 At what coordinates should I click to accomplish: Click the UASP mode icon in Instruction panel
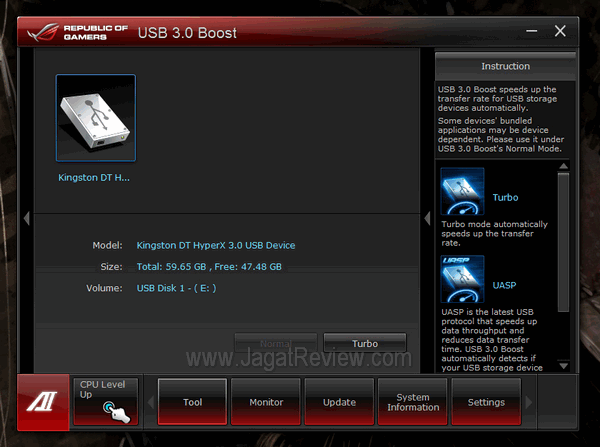pyautogui.click(x=462, y=279)
